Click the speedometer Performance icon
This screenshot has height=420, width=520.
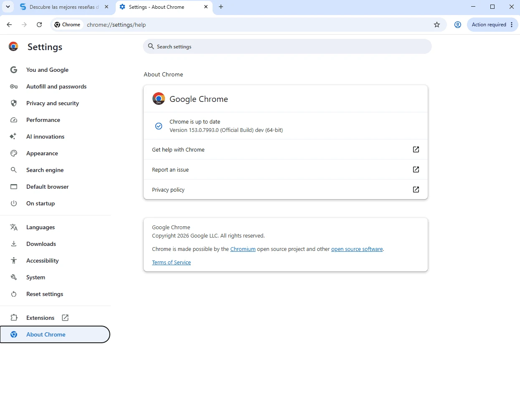[x=14, y=120]
